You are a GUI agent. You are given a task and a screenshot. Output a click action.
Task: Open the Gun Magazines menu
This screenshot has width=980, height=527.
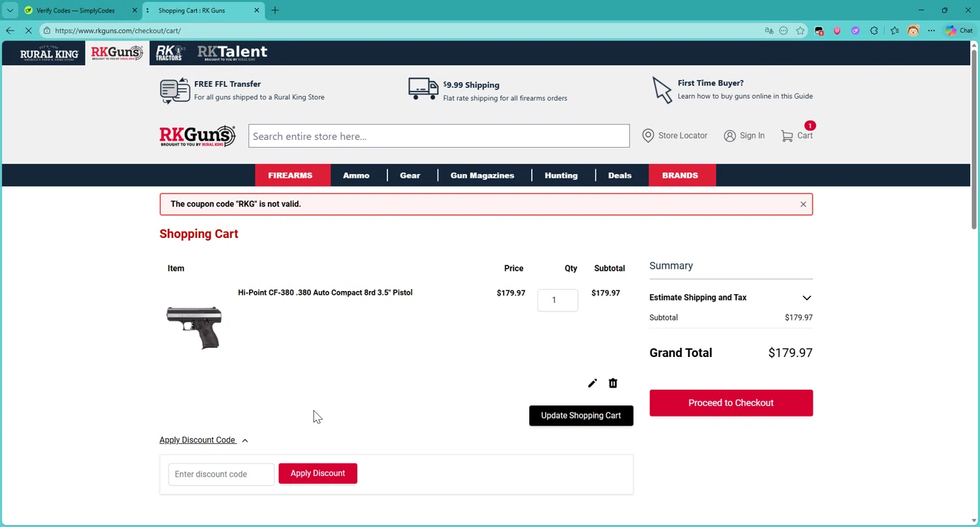[482, 175]
